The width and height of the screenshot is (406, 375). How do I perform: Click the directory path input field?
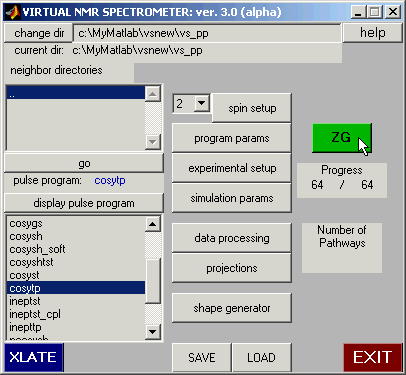pyautogui.click(x=207, y=33)
